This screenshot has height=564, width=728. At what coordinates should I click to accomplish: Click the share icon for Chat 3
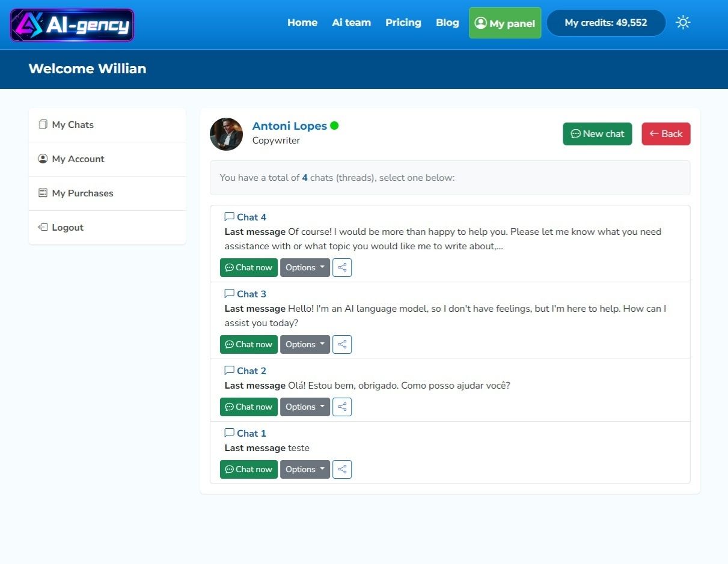pyautogui.click(x=342, y=344)
